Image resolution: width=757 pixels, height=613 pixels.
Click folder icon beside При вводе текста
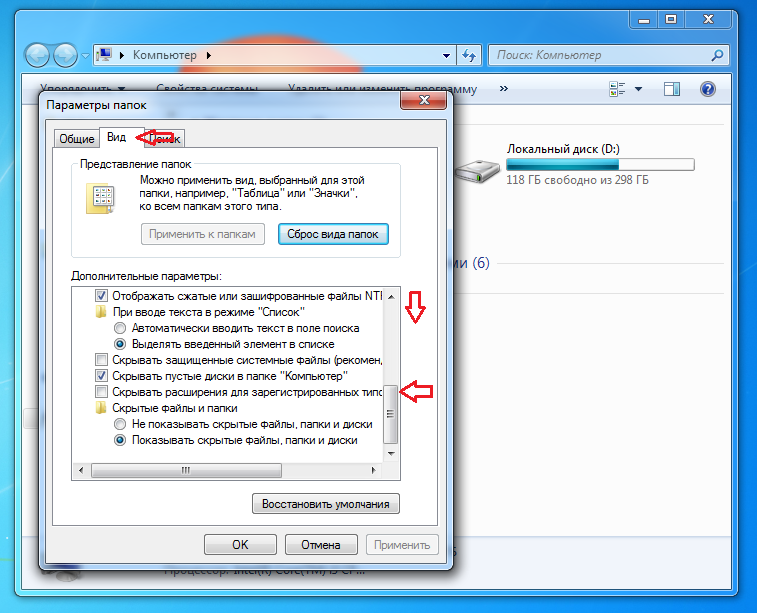(x=101, y=312)
